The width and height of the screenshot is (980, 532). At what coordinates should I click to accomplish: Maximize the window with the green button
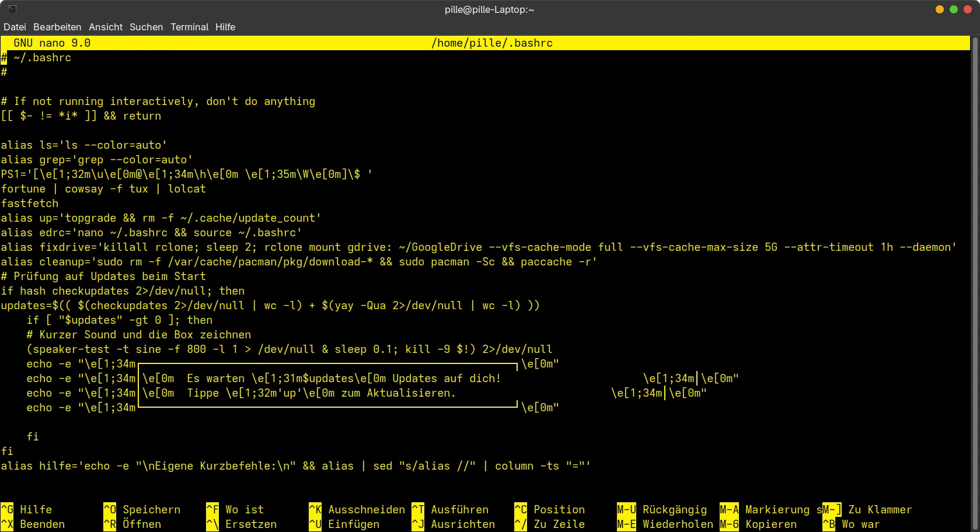tap(953, 9)
